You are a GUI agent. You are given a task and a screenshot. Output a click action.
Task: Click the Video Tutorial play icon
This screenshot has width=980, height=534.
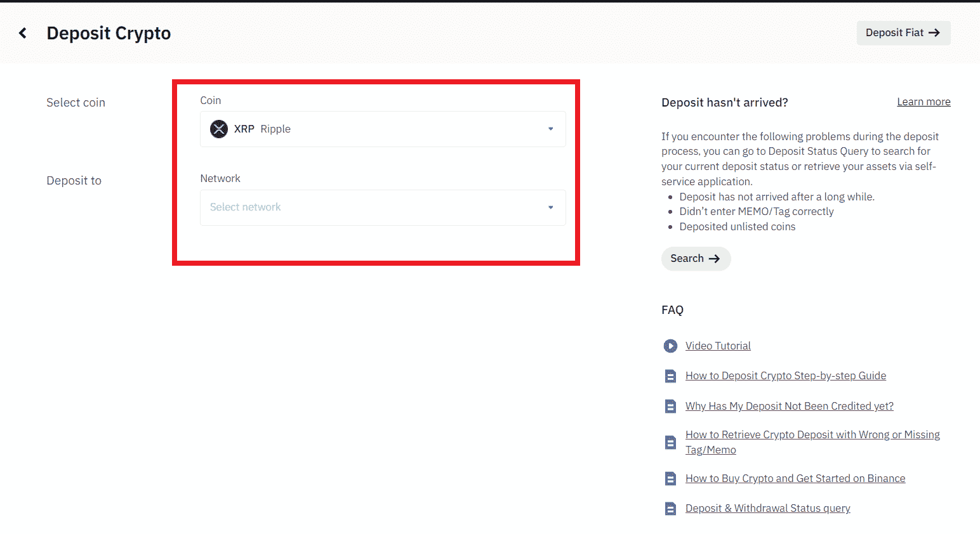click(670, 346)
